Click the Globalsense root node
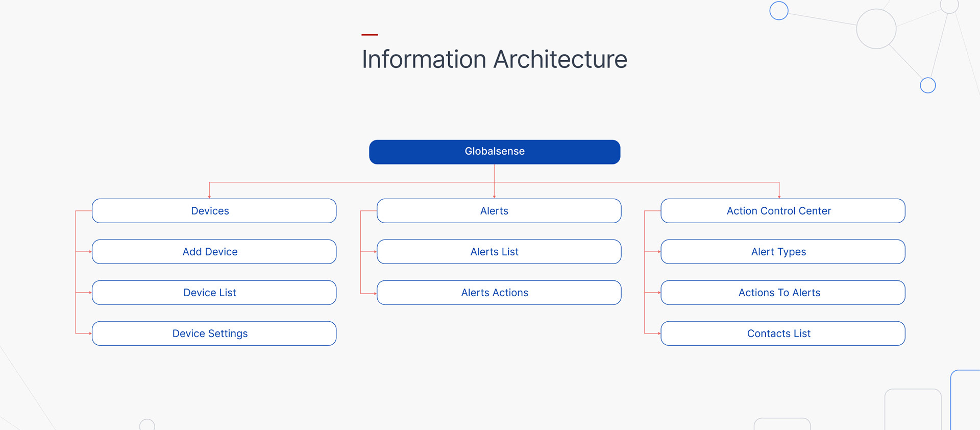Viewport: 980px width, 430px height. point(495,152)
